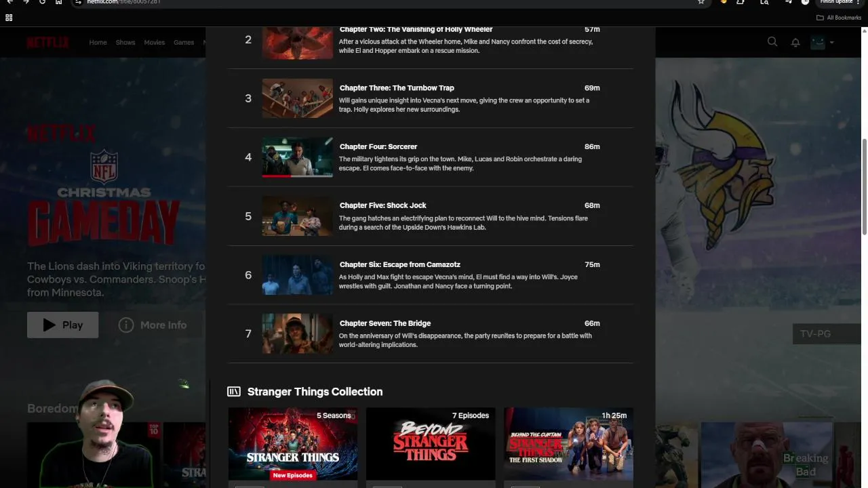Play Chapter Four: Sorcerer thumbnail
The image size is (868, 488).
point(298,157)
